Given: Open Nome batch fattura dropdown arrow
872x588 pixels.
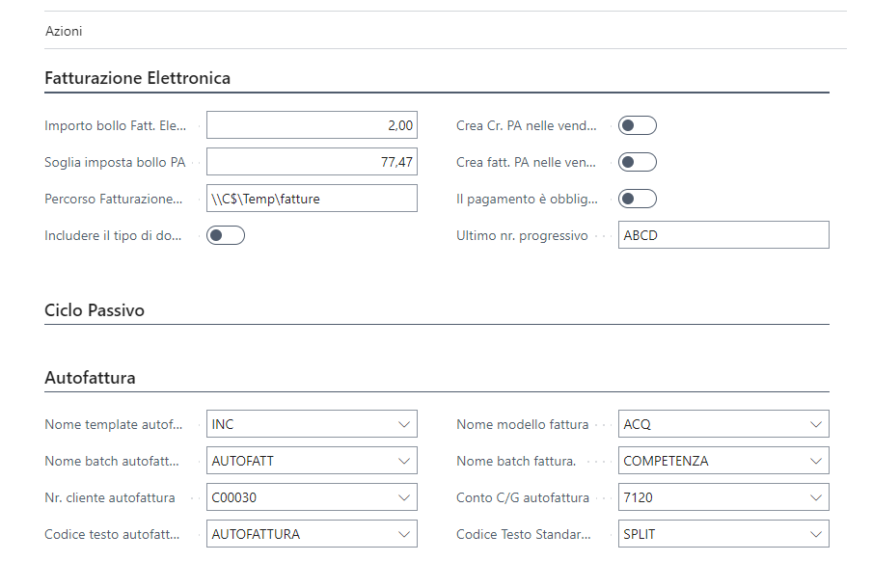Looking at the screenshot, I should tap(816, 461).
